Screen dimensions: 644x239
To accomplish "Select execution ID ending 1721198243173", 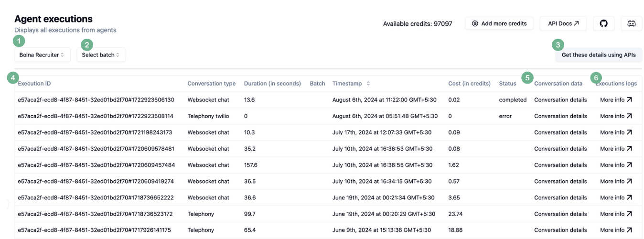I will tap(95, 132).
